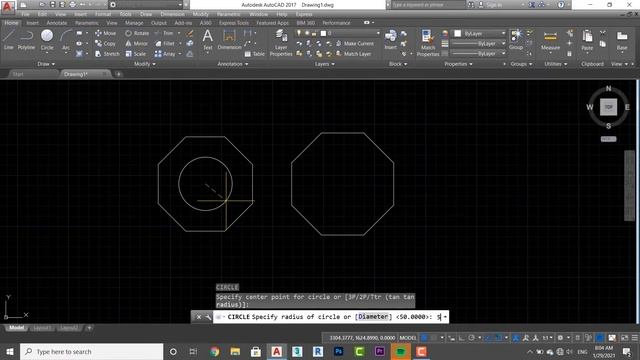Click Make Current layer button
The image size is (640, 360).
pos(355,43)
